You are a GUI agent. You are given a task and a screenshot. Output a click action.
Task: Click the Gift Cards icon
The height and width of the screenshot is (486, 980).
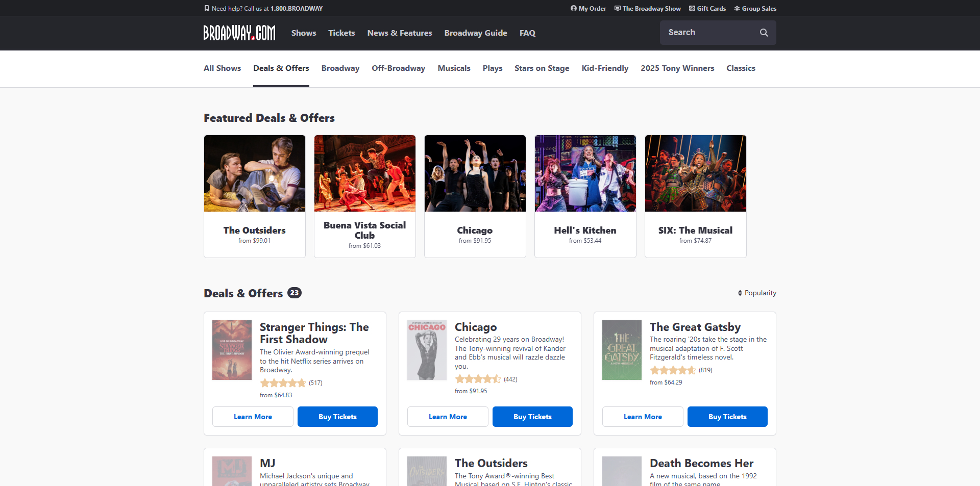(692, 8)
